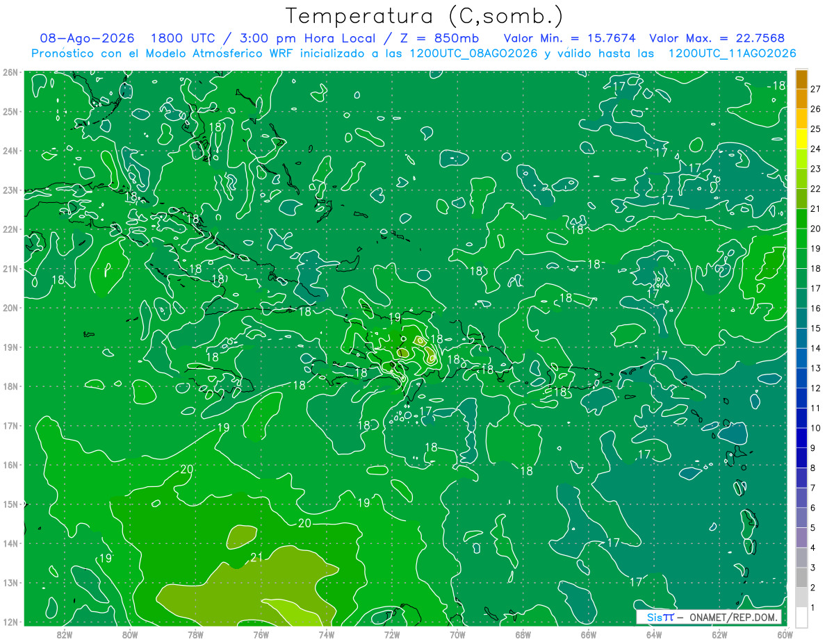The image size is (834, 644).
Task: Pick the teal swatch between legend 16 and 17
Action: pyautogui.click(x=801, y=298)
